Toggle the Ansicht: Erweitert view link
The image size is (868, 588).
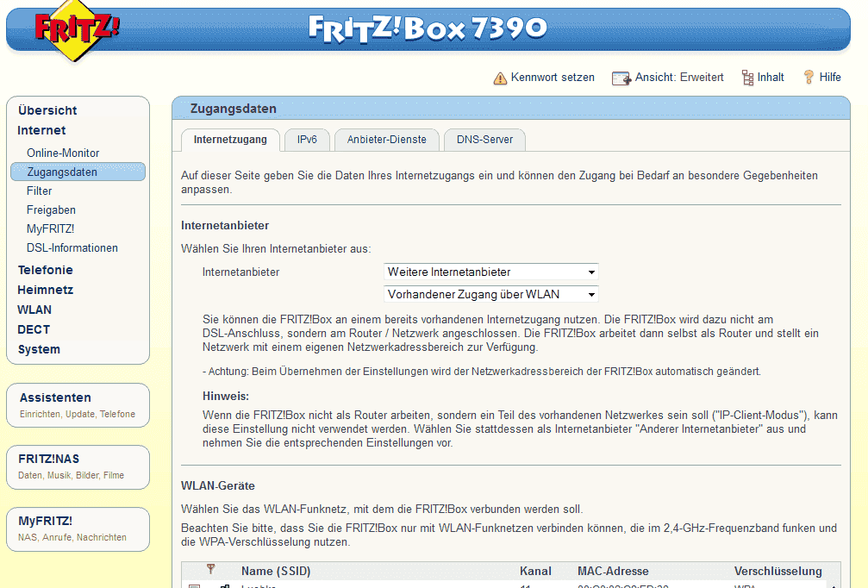[679, 78]
